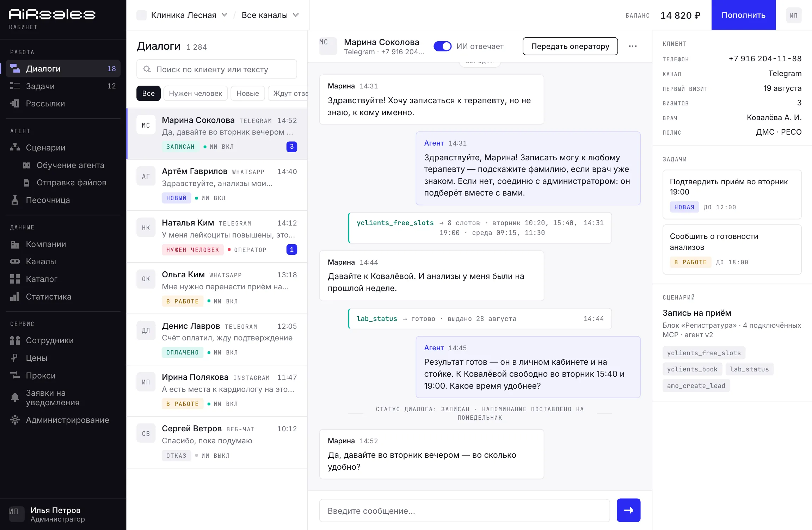Click the Пополнить balance button
Screen dimensions: 812x530
tap(743, 15)
